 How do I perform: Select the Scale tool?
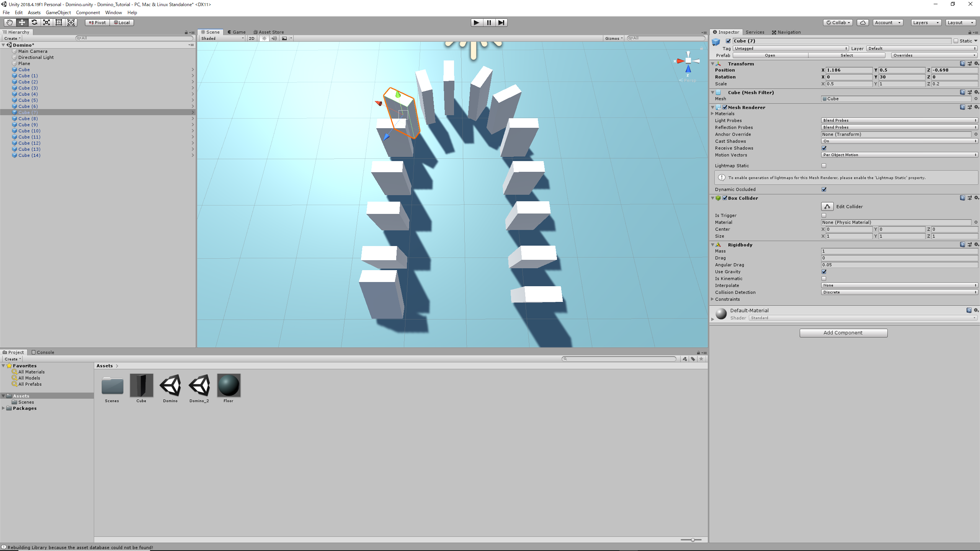47,23
